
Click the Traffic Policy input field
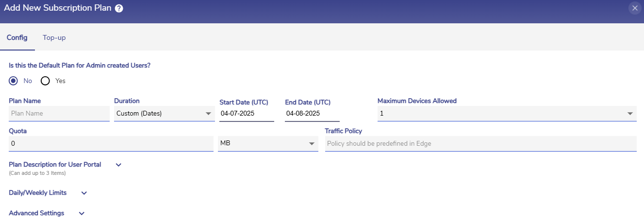480,143
